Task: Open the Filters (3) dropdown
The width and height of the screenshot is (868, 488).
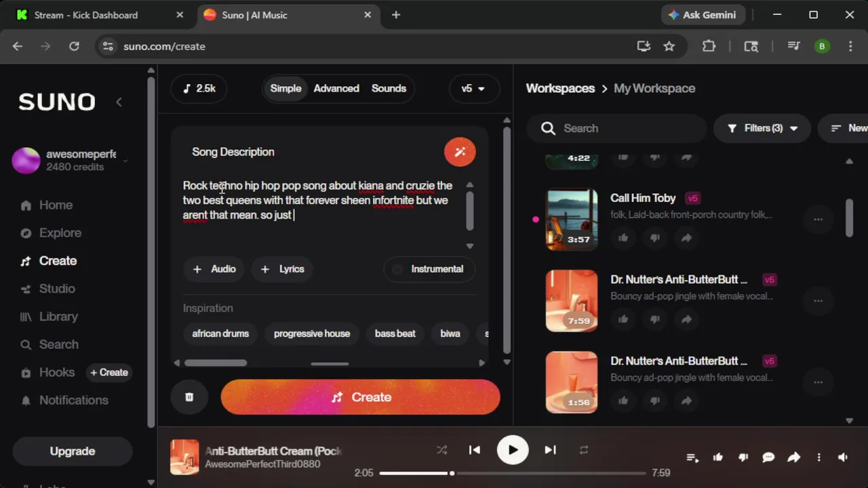Action: point(762,128)
